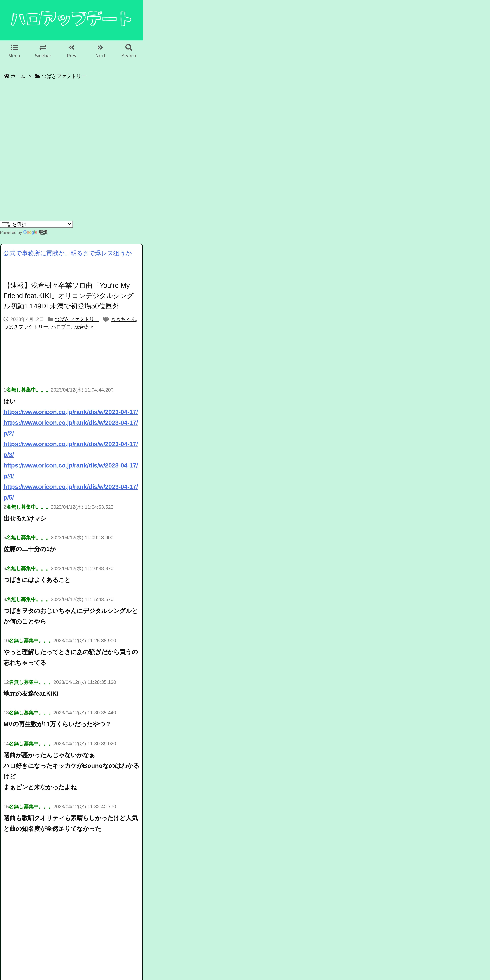Go to Next article chevrons

pyautogui.click(x=100, y=48)
